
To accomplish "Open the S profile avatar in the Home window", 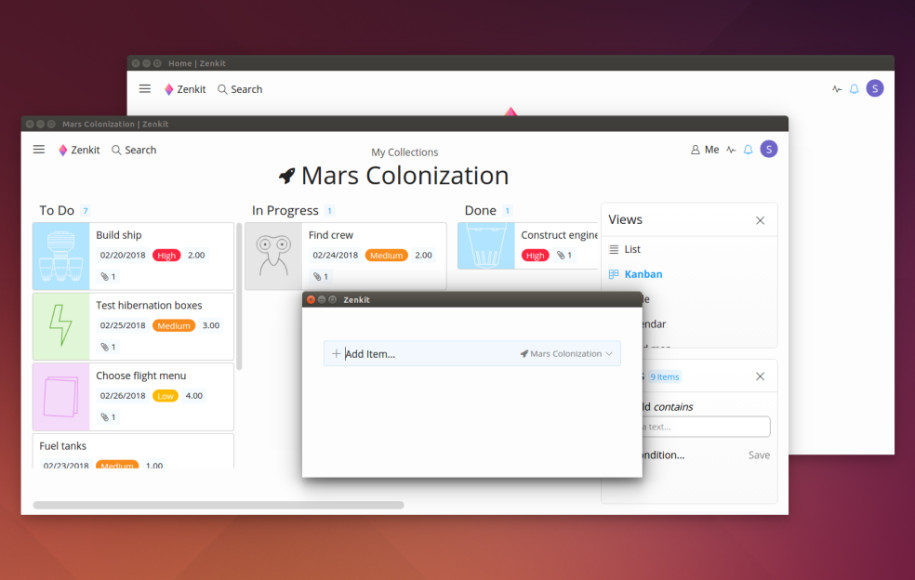I will tap(874, 89).
